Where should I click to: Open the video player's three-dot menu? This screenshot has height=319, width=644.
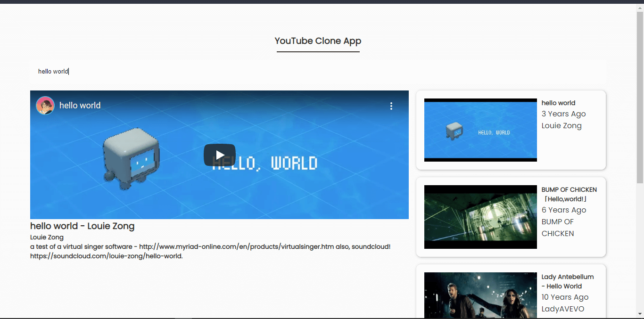[x=391, y=106]
